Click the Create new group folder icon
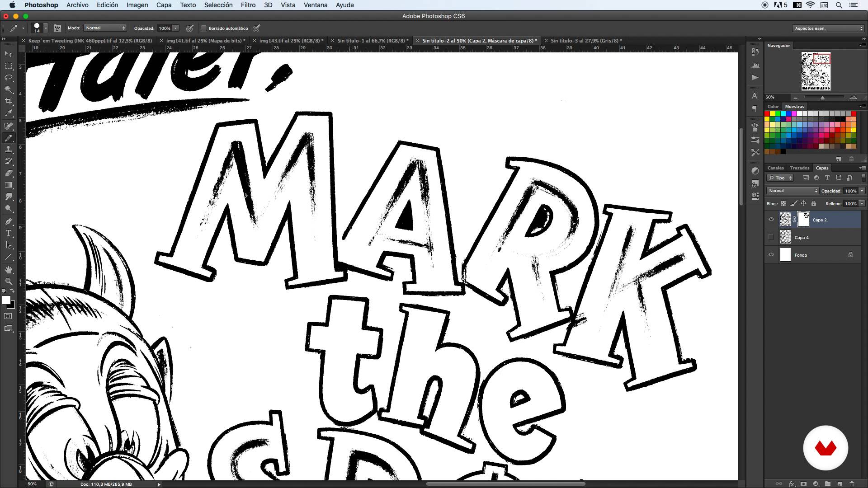 pos(827,484)
